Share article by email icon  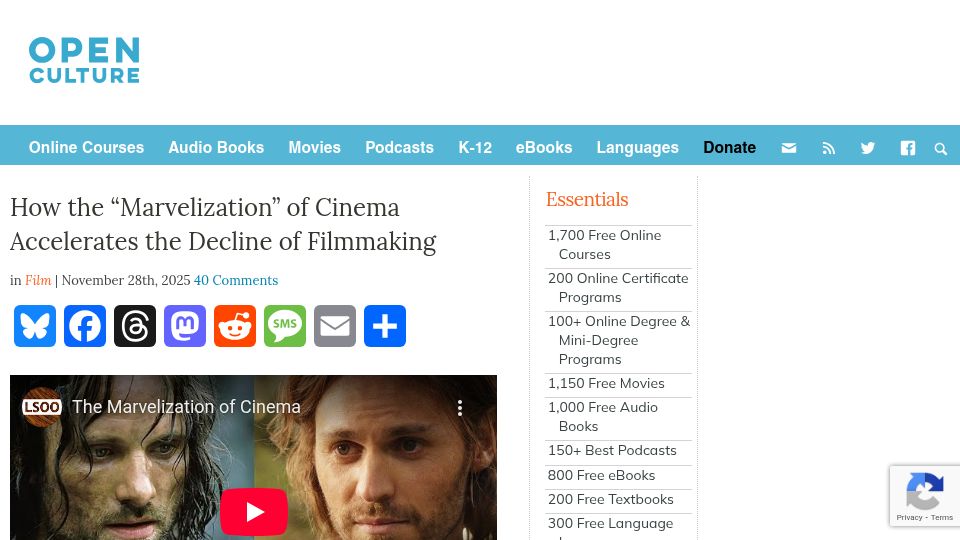click(x=335, y=326)
